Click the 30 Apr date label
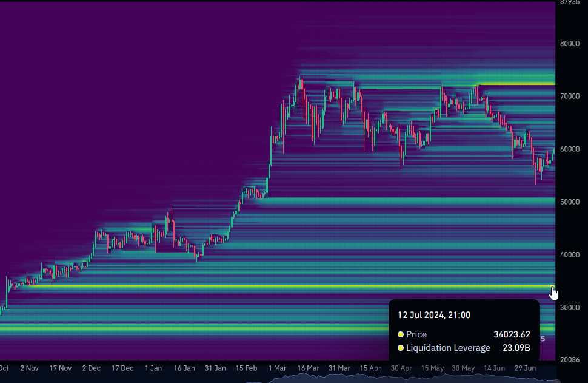Image resolution: width=588 pixels, height=383 pixels. 401,368
